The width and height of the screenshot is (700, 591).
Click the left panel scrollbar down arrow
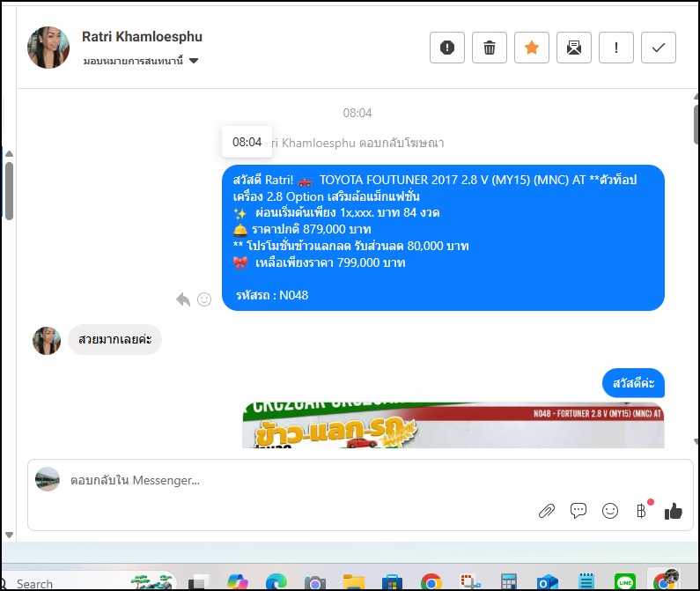pos(9,535)
